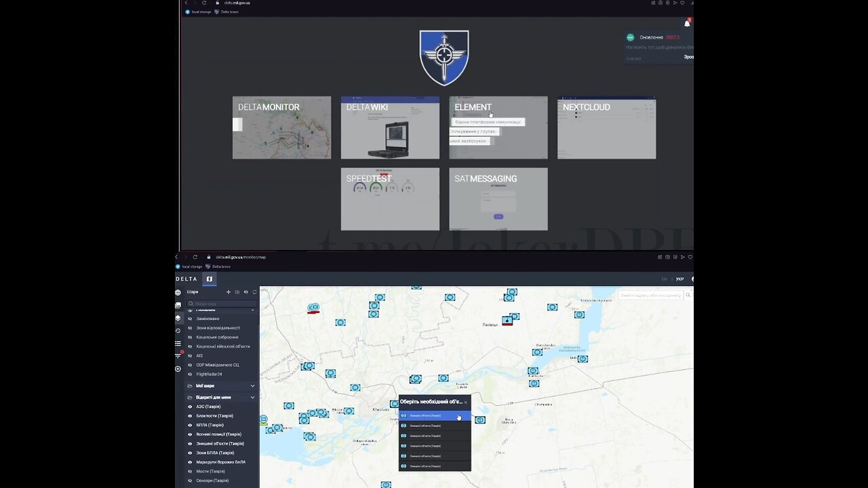Go back in the monitor map browser window
The height and width of the screenshot is (488, 868).
(178, 257)
